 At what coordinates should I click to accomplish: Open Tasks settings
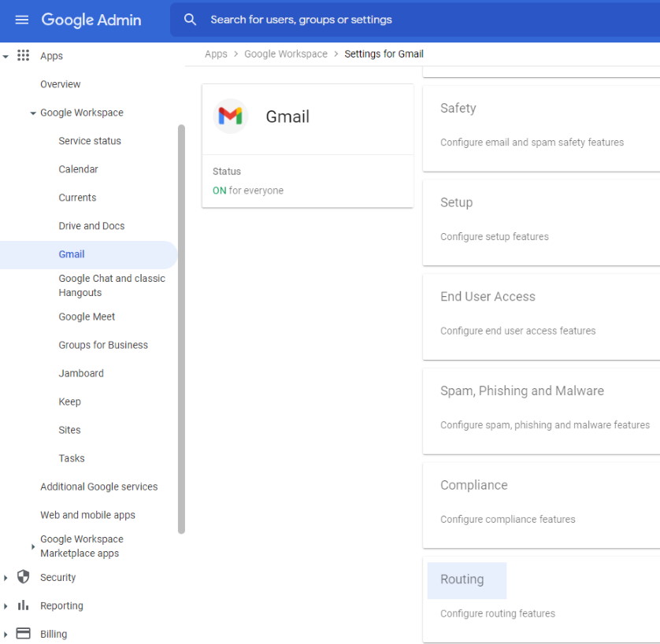point(72,458)
